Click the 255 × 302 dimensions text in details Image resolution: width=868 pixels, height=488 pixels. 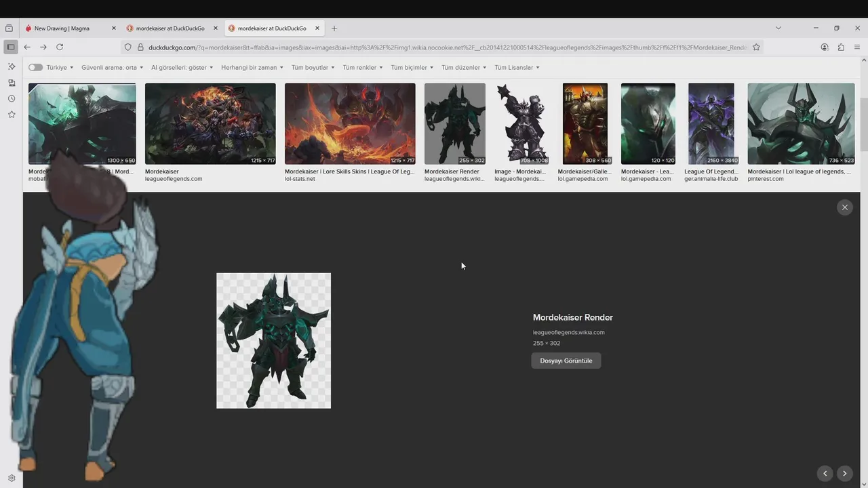tap(547, 343)
